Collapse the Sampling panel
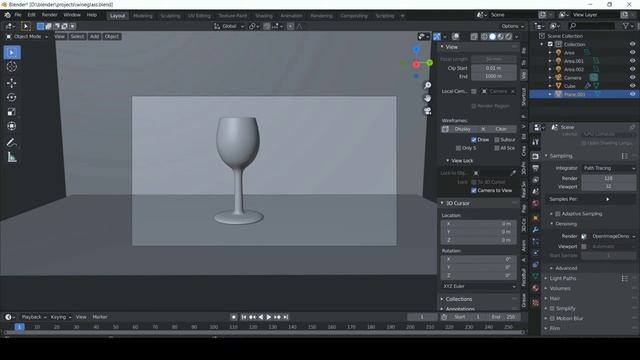Screen dimensions: 640x360 (x=561, y=156)
